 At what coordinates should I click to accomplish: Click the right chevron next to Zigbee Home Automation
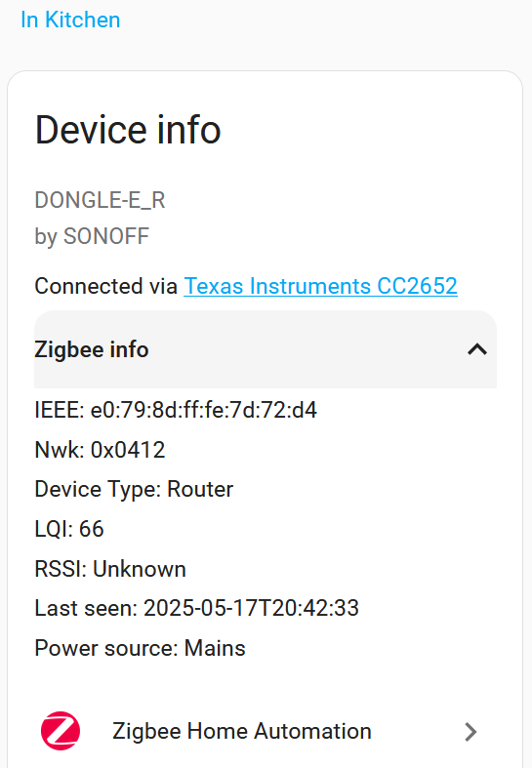click(471, 732)
